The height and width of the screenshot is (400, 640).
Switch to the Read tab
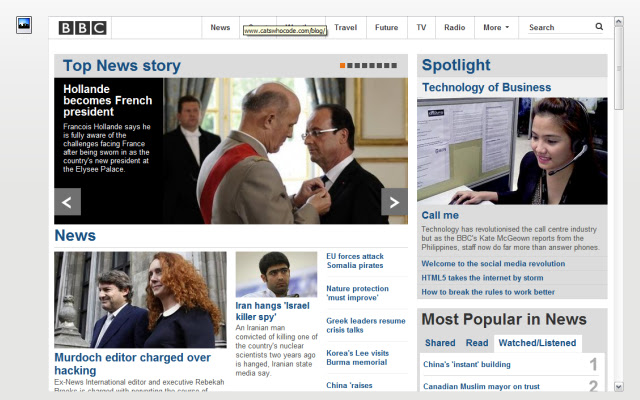click(477, 343)
